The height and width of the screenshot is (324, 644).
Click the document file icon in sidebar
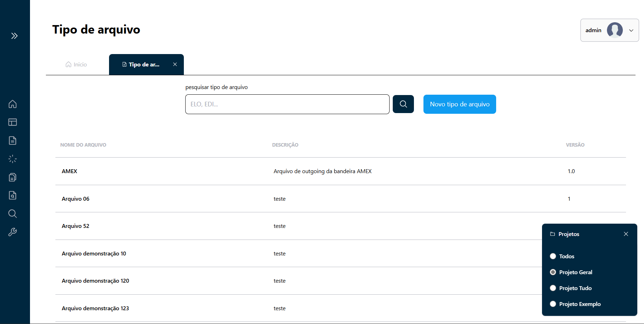pos(13,141)
